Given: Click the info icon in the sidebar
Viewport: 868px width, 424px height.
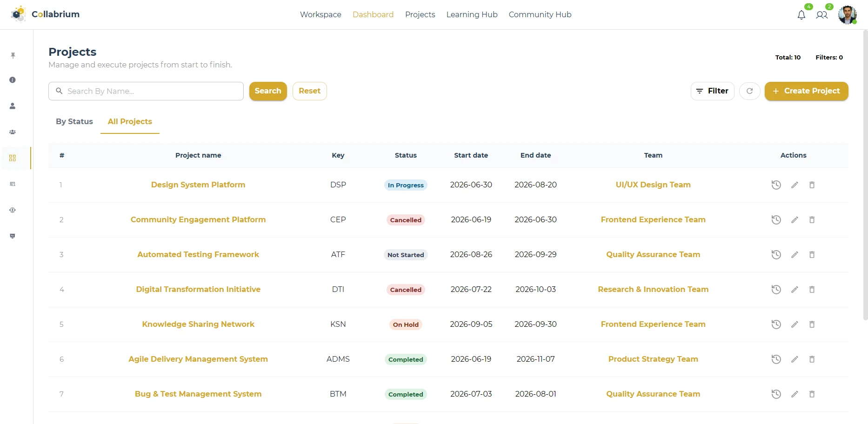Looking at the screenshot, I should point(13,80).
